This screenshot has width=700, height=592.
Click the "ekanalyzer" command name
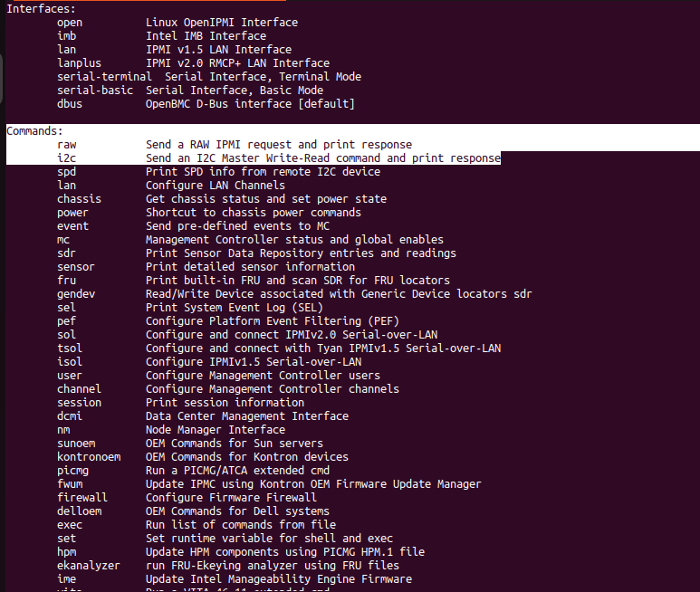tap(88, 566)
